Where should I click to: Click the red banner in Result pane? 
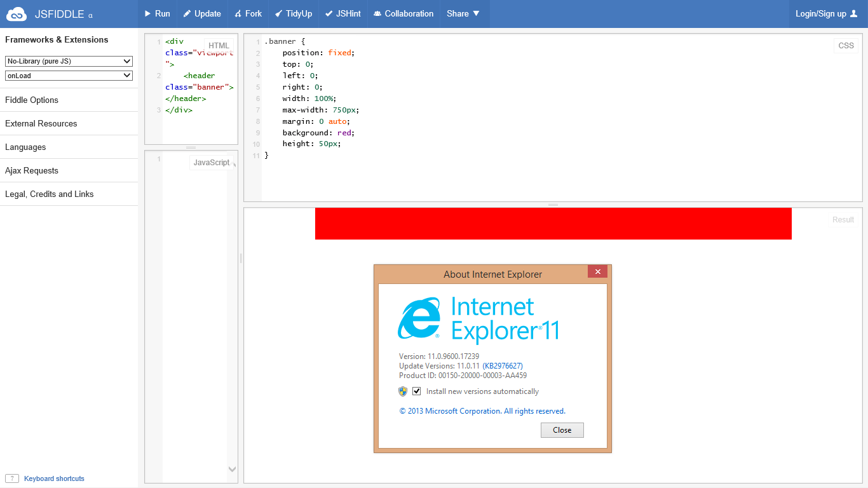[553, 224]
